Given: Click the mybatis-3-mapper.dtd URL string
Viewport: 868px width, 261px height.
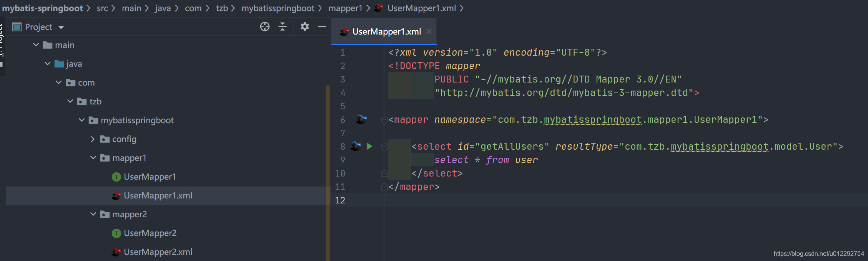Looking at the screenshot, I should pos(564,93).
